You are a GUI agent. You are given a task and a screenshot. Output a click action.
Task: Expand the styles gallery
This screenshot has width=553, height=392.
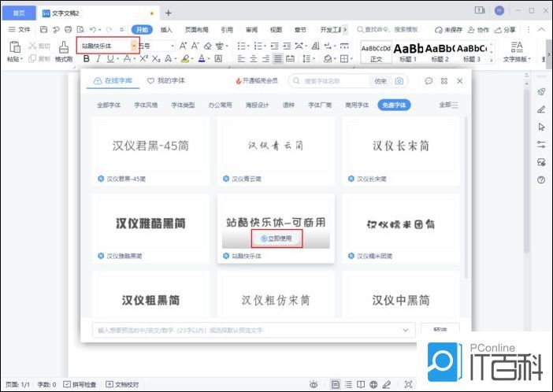point(492,61)
